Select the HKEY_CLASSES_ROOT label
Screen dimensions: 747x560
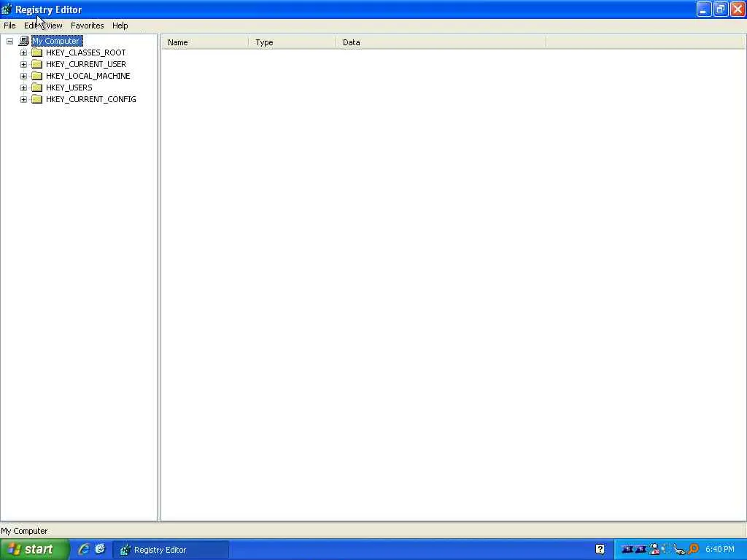(86, 52)
